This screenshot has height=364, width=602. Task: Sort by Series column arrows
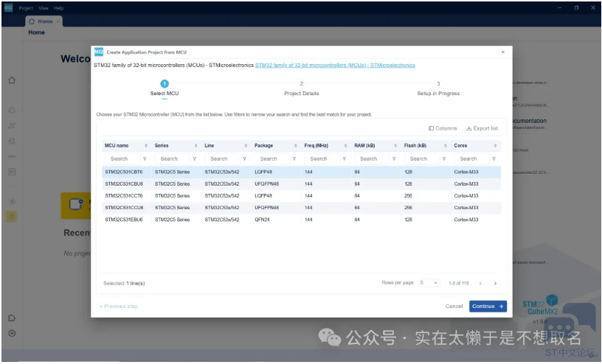196,146
